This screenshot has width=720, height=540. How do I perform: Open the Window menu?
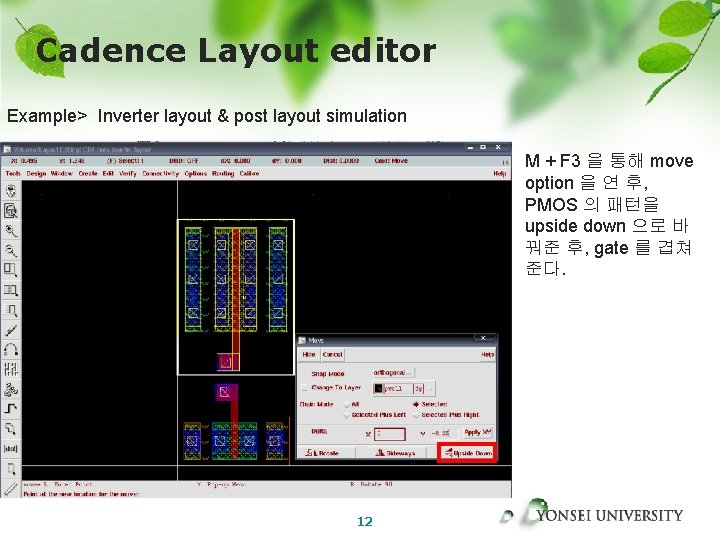(62, 174)
